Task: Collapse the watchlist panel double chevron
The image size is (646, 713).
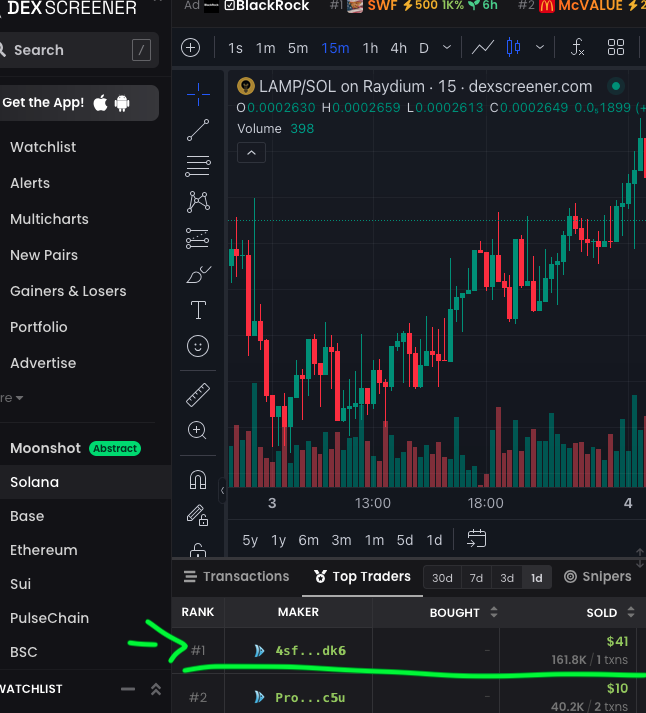Action: pos(156,689)
